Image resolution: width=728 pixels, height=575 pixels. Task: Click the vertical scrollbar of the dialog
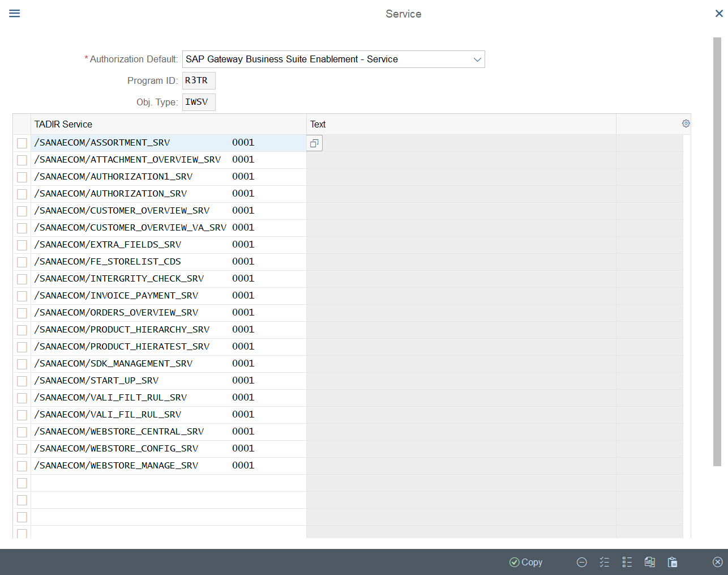pos(717,252)
